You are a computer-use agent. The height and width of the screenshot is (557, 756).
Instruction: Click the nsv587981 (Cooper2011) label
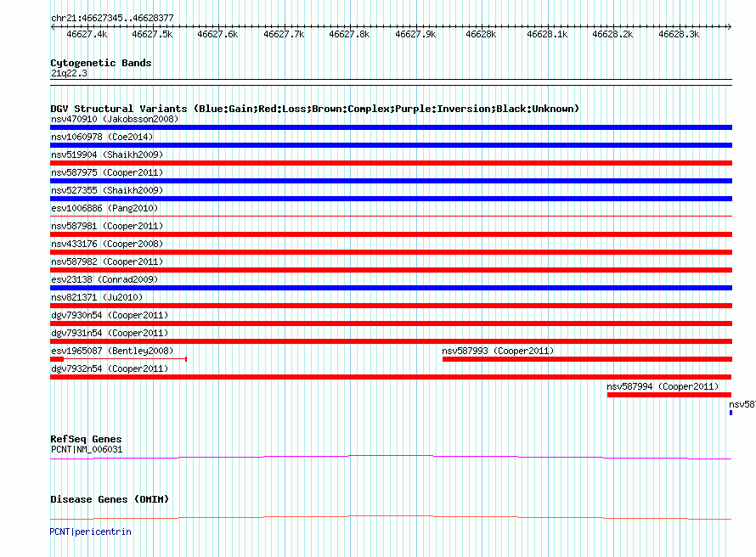[107, 226]
